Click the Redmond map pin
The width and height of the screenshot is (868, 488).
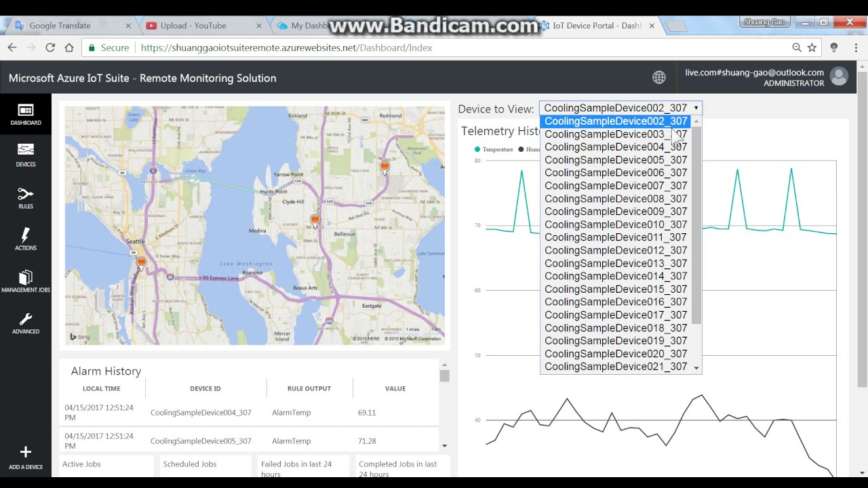[384, 167]
